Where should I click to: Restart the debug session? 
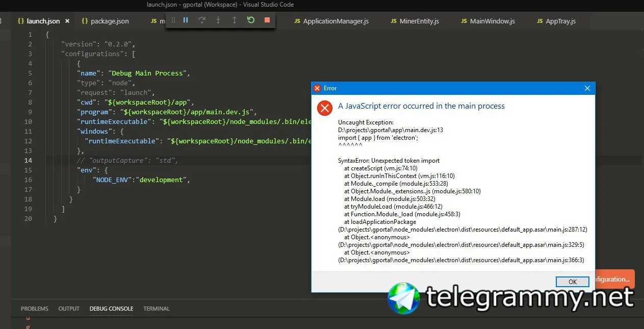tap(250, 20)
